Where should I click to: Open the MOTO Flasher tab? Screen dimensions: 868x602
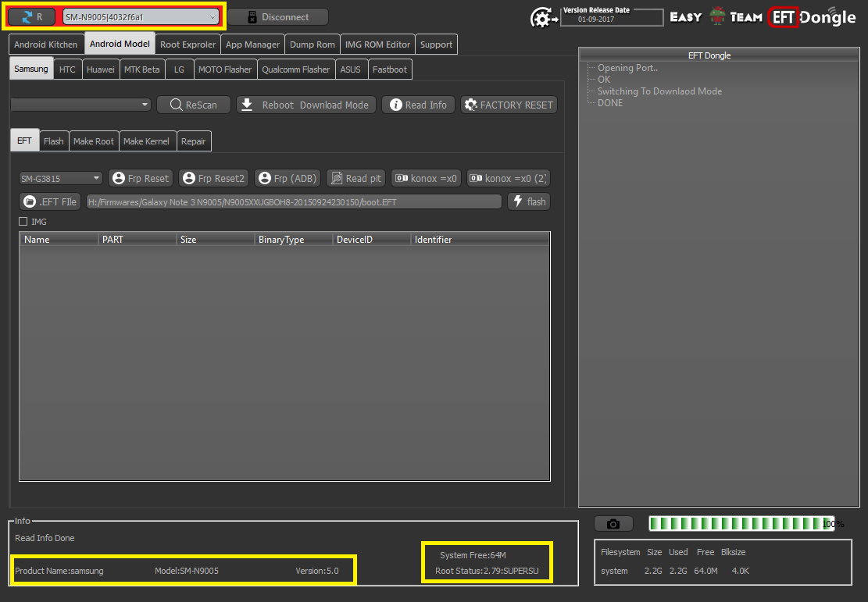tap(225, 69)
